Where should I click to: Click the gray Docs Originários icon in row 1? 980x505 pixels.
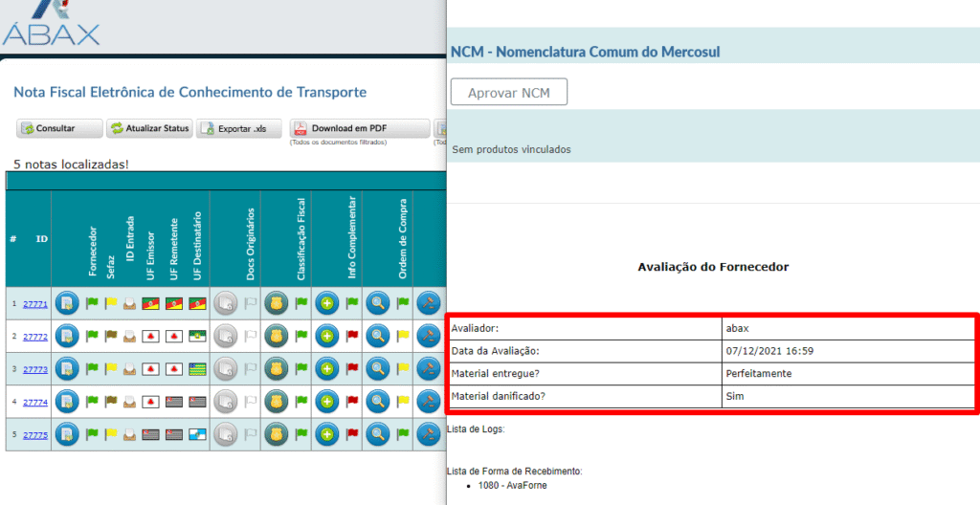(226, 303)
